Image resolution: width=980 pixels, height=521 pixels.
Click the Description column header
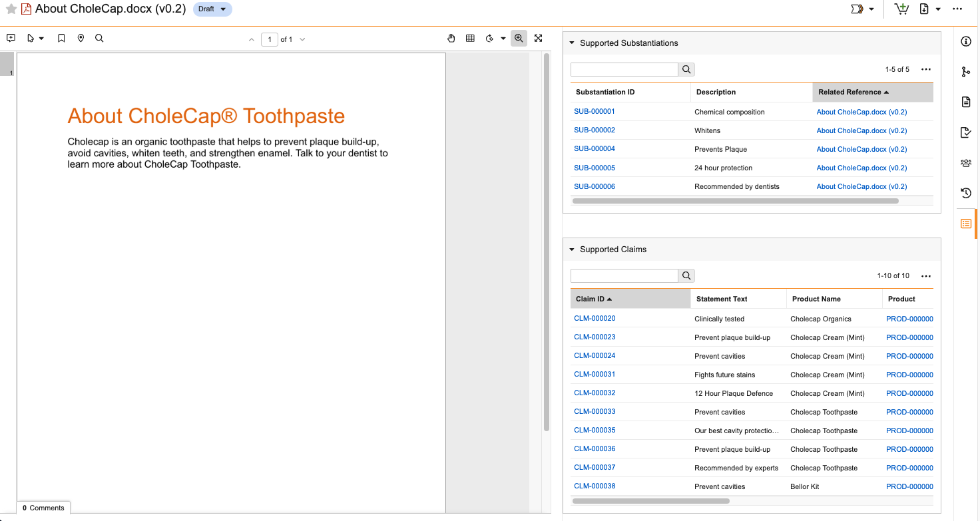pos(752,92)
